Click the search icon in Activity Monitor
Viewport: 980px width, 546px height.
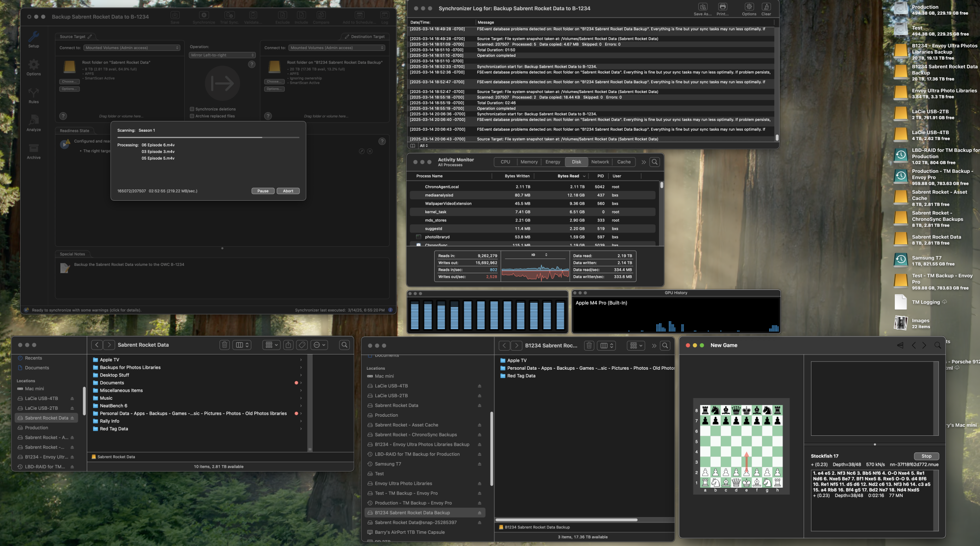(x=655, y=162)
